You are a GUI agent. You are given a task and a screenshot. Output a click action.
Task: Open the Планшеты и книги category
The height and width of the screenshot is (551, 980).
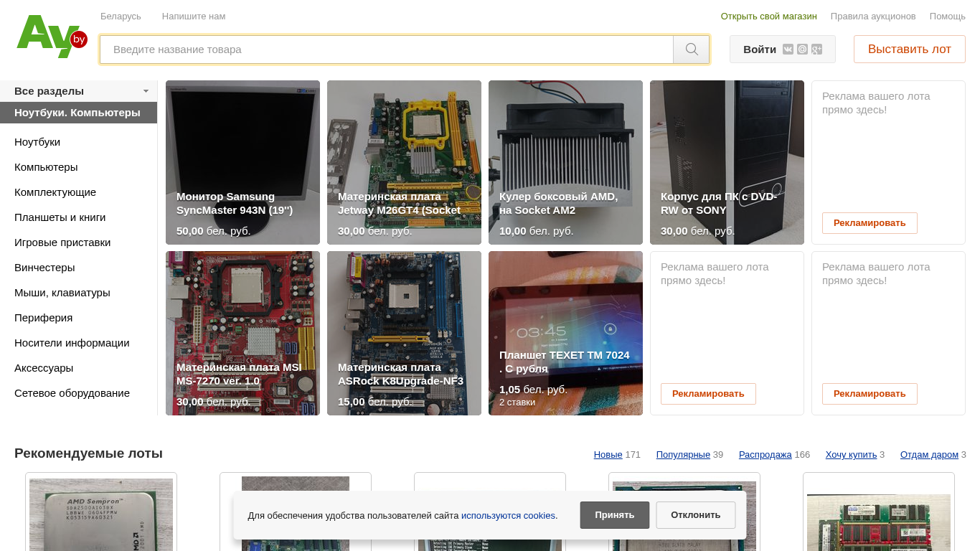point(60,217)
